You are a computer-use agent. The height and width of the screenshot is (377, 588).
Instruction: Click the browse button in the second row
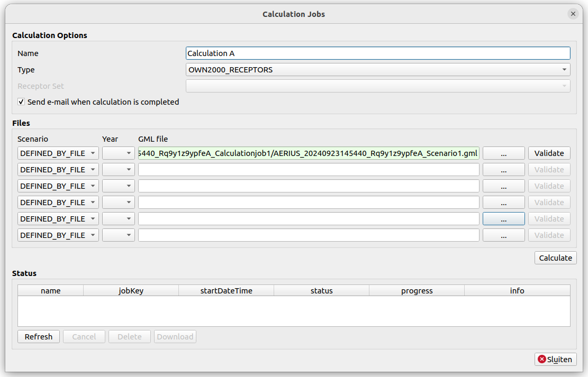503,170
